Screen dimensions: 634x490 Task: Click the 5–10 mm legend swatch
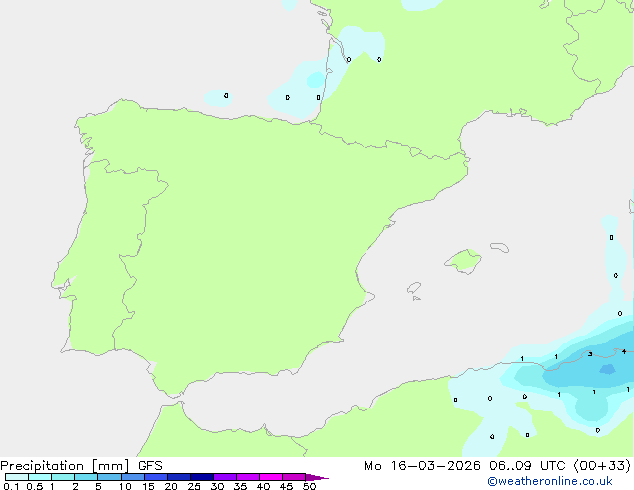point(109,477)
